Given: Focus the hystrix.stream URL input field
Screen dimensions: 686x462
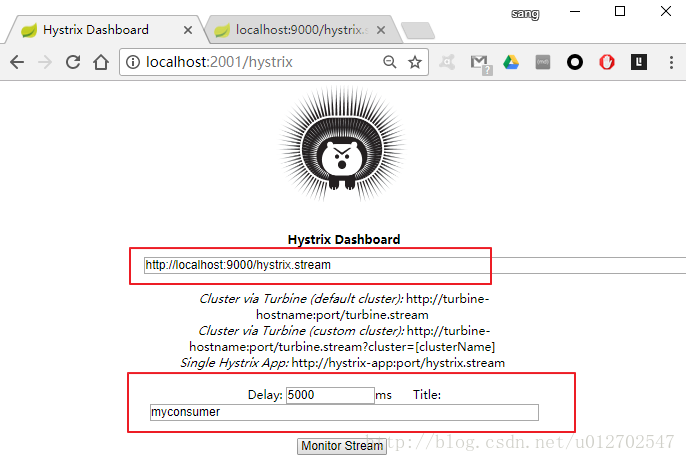Looking at the screenshot, I should [x=415, y=265].
